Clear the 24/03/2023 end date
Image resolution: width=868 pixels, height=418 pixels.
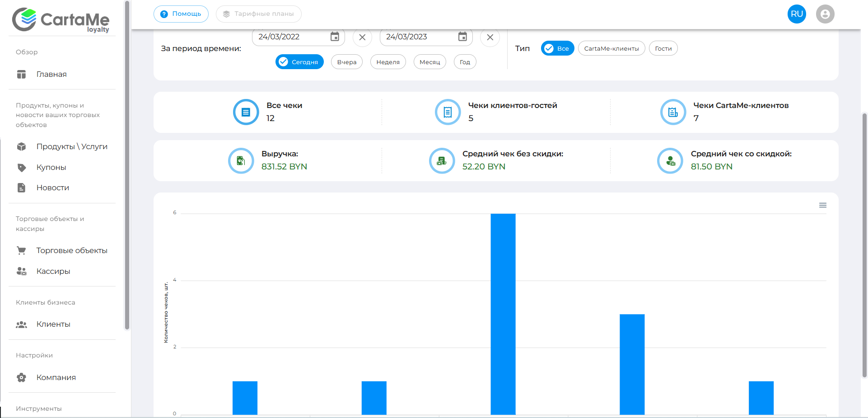tap(490, 38)
